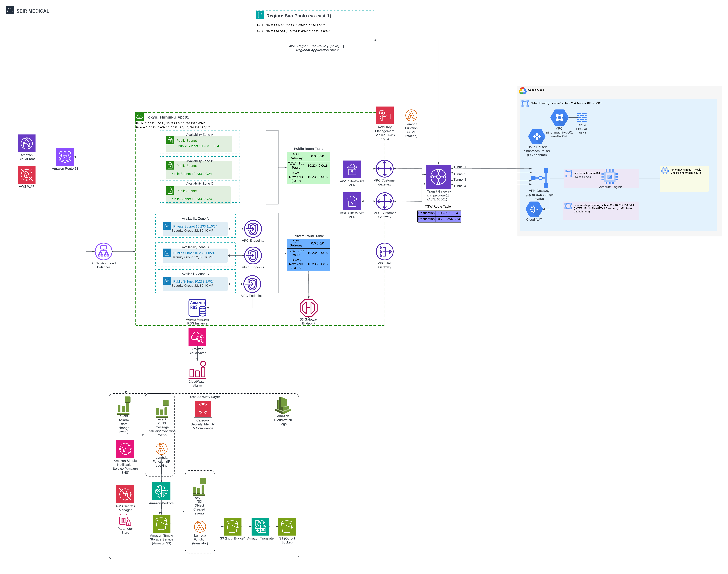This screenshot has width=728, height=574.
Task: Click the Private Route Table heading
Action: click(x=309, y=236)
